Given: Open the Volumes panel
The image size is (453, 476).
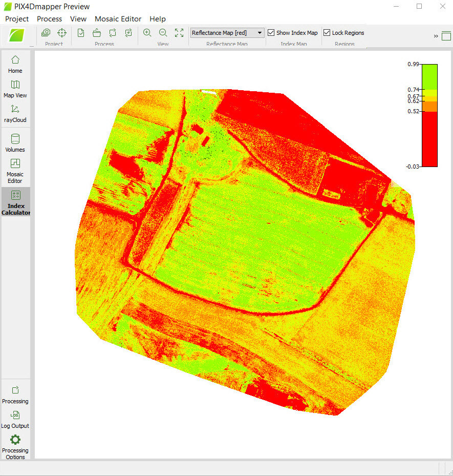Looking at the screenshot, I should [x=15, y=143].
